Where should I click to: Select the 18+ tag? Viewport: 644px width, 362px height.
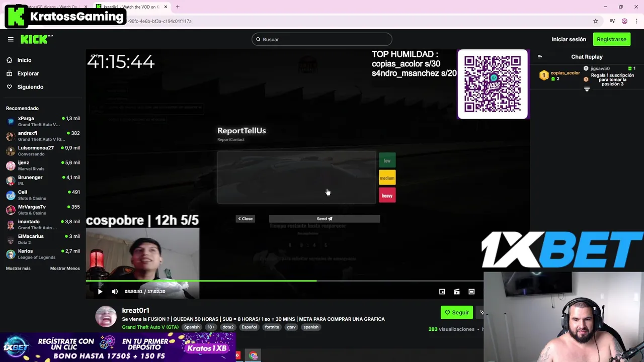point(211,327)
